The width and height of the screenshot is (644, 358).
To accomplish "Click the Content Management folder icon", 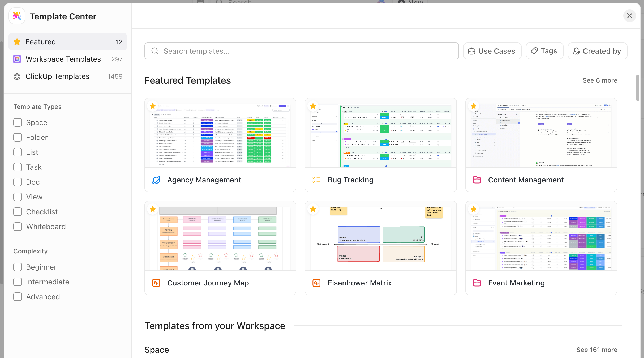I will (477, 180).
